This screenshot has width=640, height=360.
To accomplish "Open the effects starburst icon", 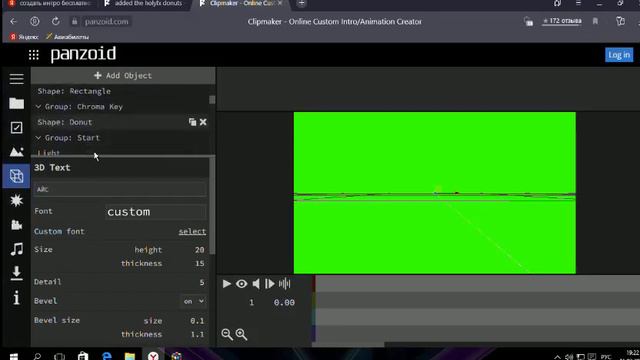I will tap(16, 200).
